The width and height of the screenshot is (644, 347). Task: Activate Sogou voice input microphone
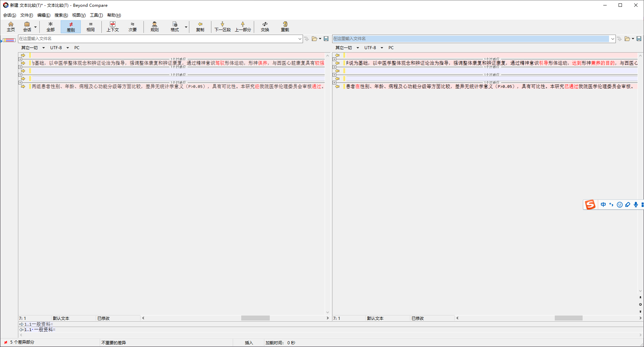(636, 205)
